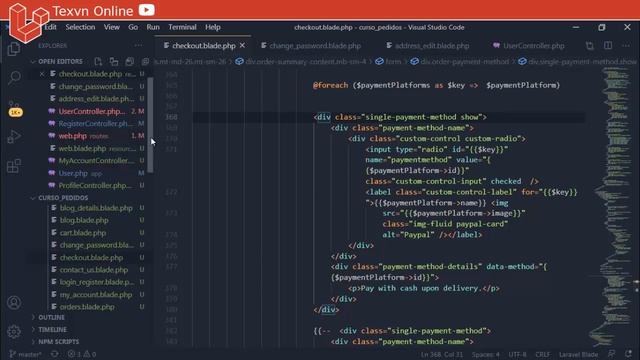
Task: Click Ln 368 cursor position in status bar
Action: tap(442, 354)
